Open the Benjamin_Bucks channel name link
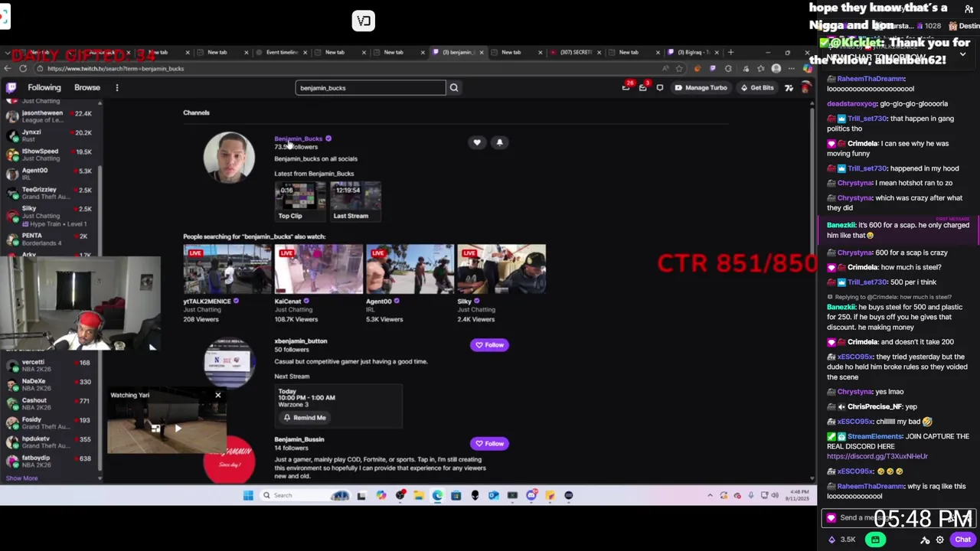The height and width of the screenshot is (551, 980). (x=299, y=139)
